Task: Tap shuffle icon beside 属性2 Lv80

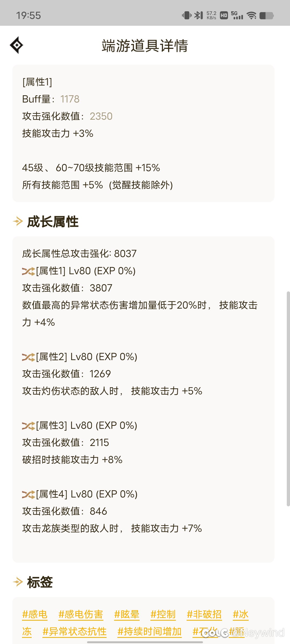Action: 28,357
